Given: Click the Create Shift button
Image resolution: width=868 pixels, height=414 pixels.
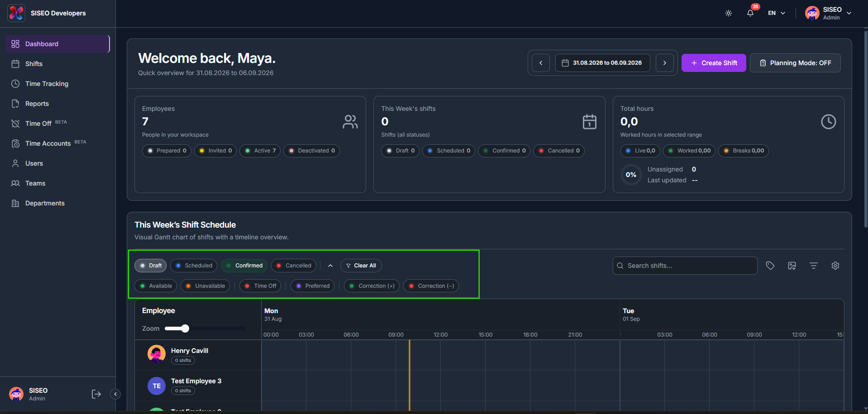Looking at the screenshot, I should pyautogui.click(x=714, y=63).
